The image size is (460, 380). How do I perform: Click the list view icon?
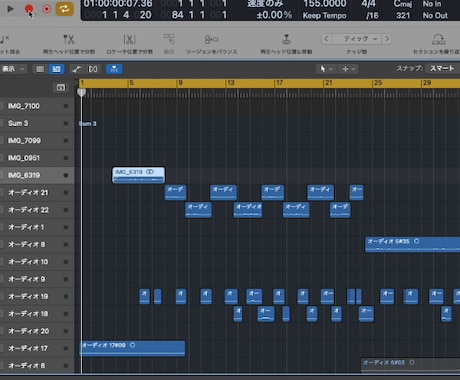coord(40,69)
